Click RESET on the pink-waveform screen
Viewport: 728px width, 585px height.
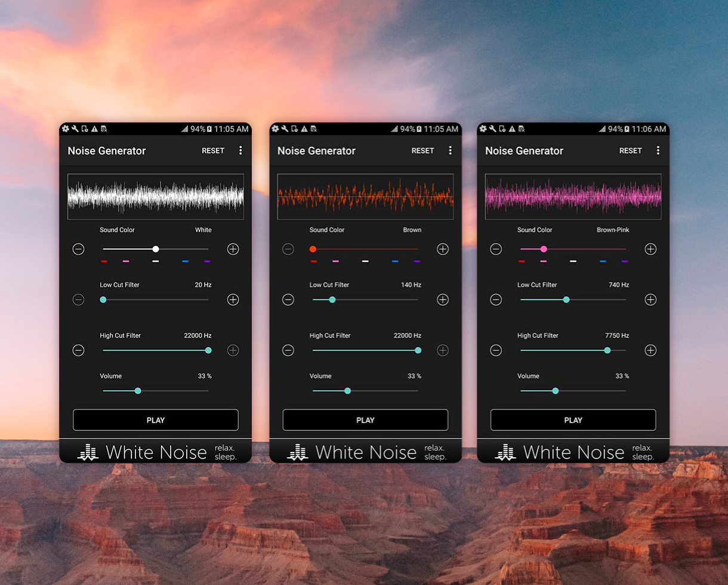pos(631,151)
